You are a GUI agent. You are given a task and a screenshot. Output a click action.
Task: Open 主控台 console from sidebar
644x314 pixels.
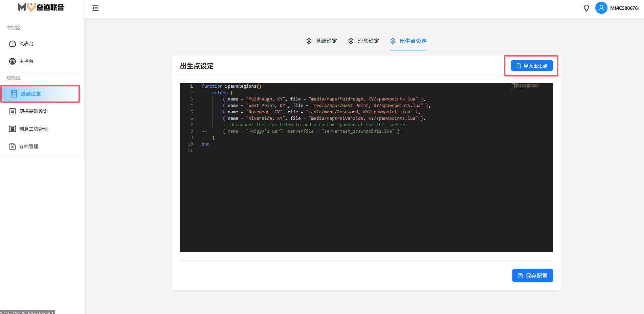click(26, 61)
